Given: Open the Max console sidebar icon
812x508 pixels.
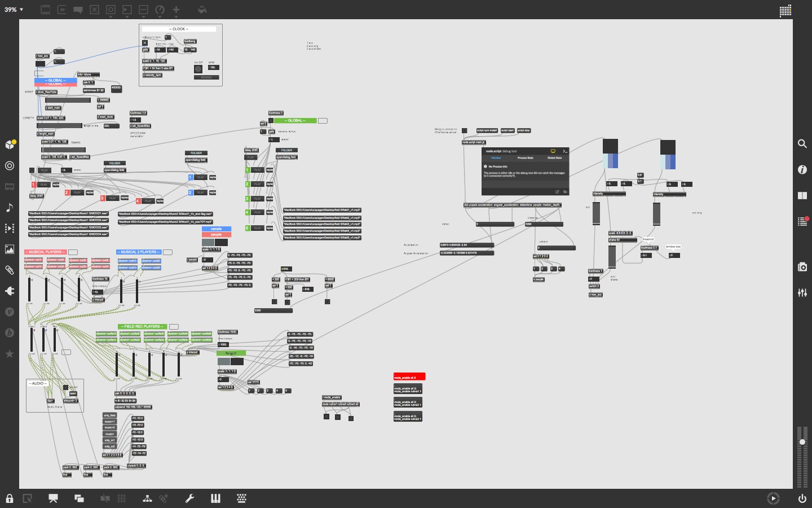Looking at the screenshot, I should [x=802, y=222].
